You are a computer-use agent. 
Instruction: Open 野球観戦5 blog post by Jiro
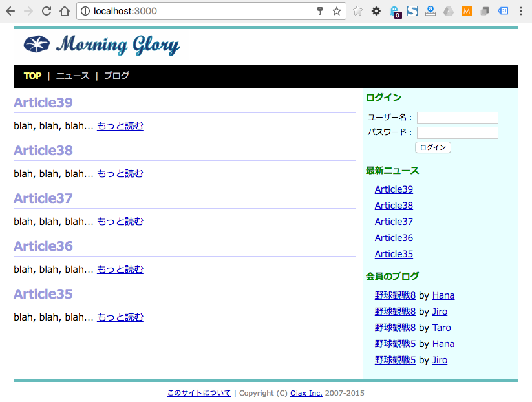pos(395,360)
